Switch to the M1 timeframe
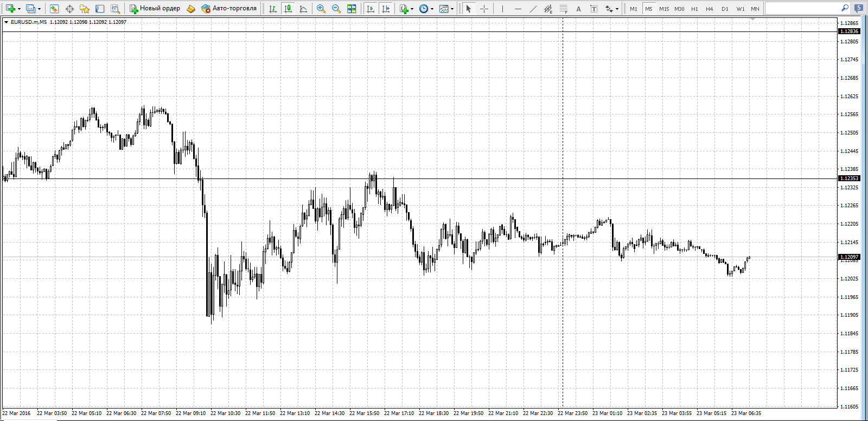This screenshot has height=421, width=868. tap(634, 9)
